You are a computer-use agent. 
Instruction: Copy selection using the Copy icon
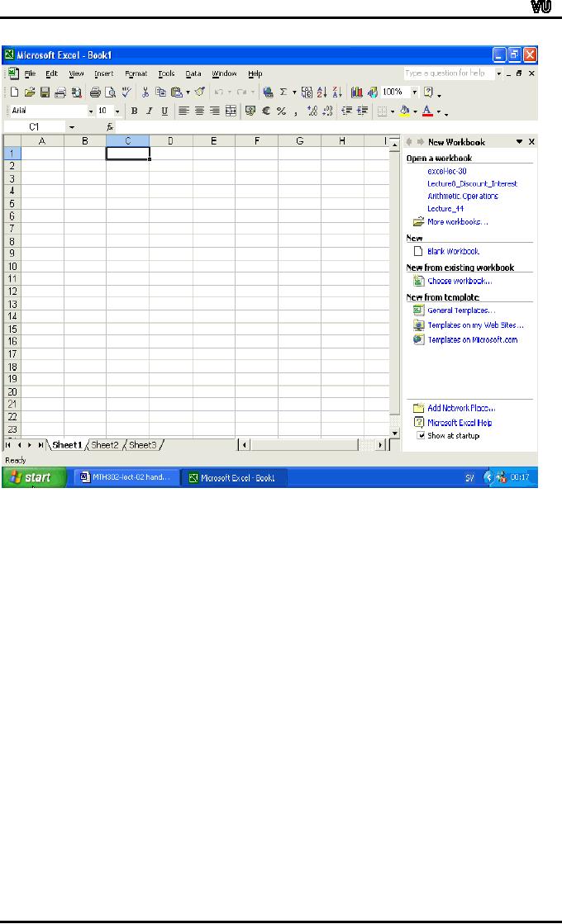click(x=160, y=92)
